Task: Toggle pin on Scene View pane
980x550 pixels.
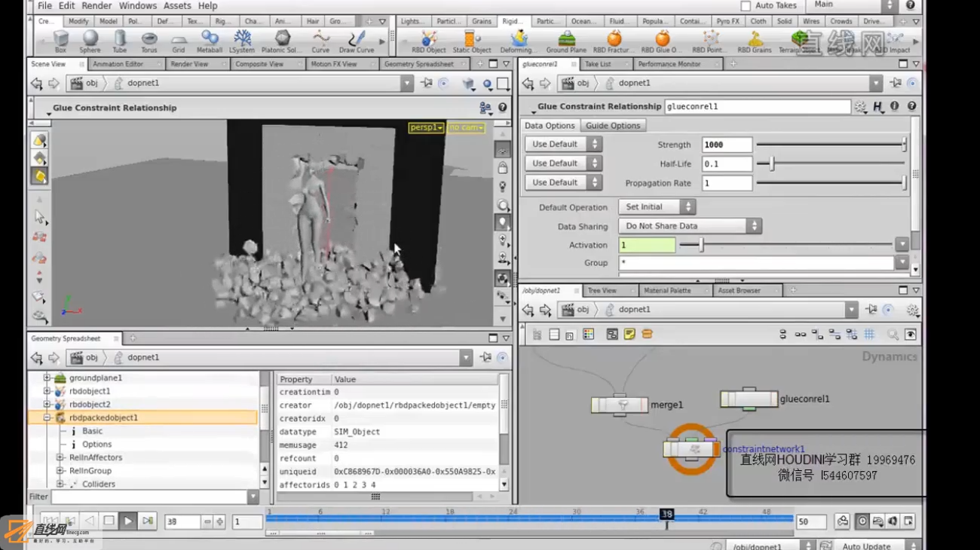Action: click(427, 84)
